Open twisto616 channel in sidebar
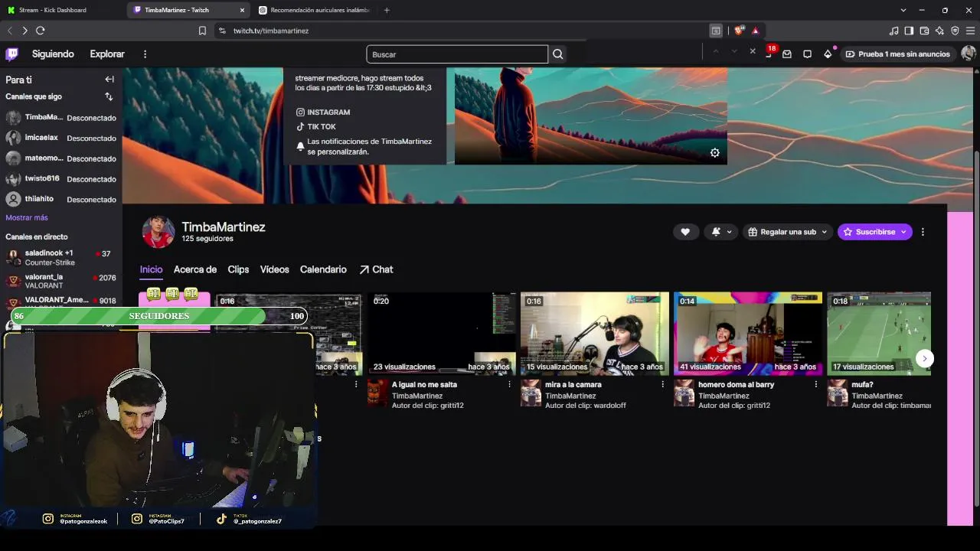 click(x=61, y=179)
